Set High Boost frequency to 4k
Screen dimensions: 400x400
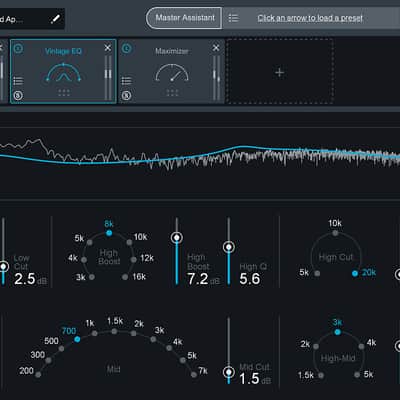[84, 259]
